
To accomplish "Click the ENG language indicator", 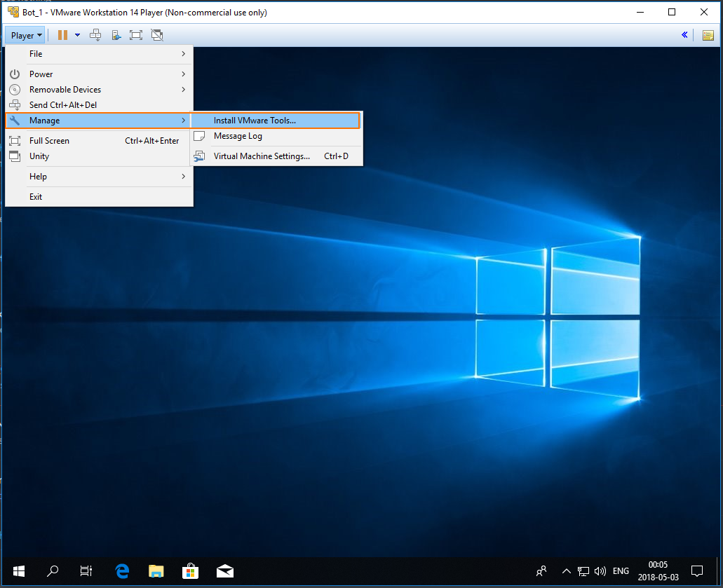I will tap(621, 571).
